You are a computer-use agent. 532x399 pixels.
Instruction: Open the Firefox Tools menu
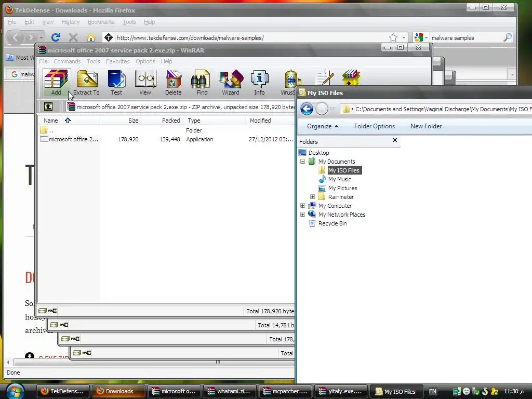click(x=129, y=22)
